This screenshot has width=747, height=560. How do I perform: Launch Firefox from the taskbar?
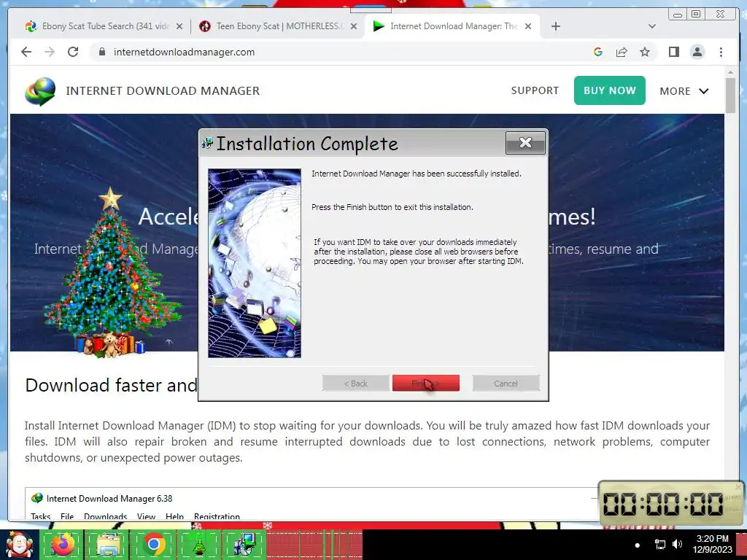click(x=63, y=545)
